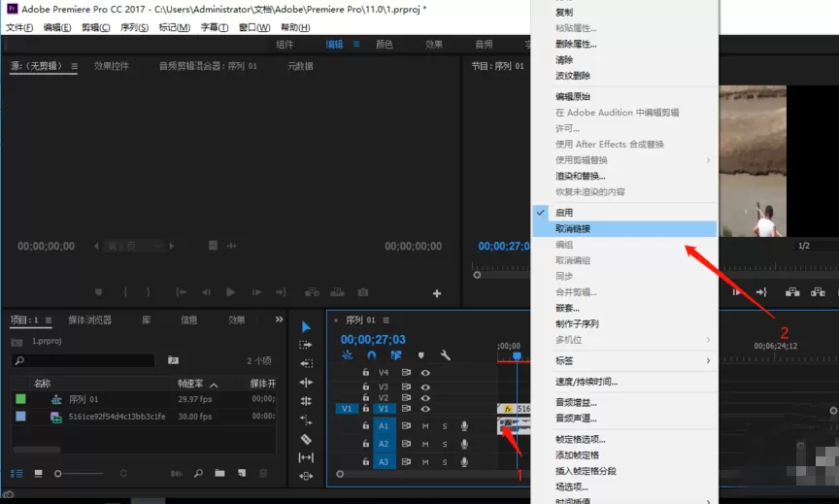Image resolution: width=839 pixels, height=504 pixels.
Task: Open the 文件(F) menu
Action: [x=19, y=27]
